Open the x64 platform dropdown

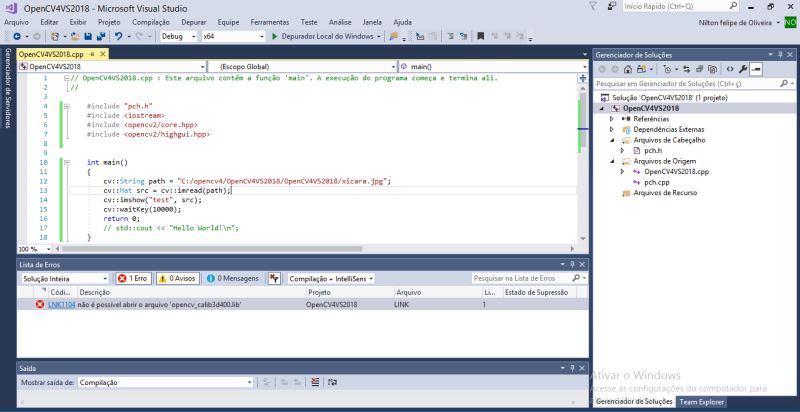(233, 37)
